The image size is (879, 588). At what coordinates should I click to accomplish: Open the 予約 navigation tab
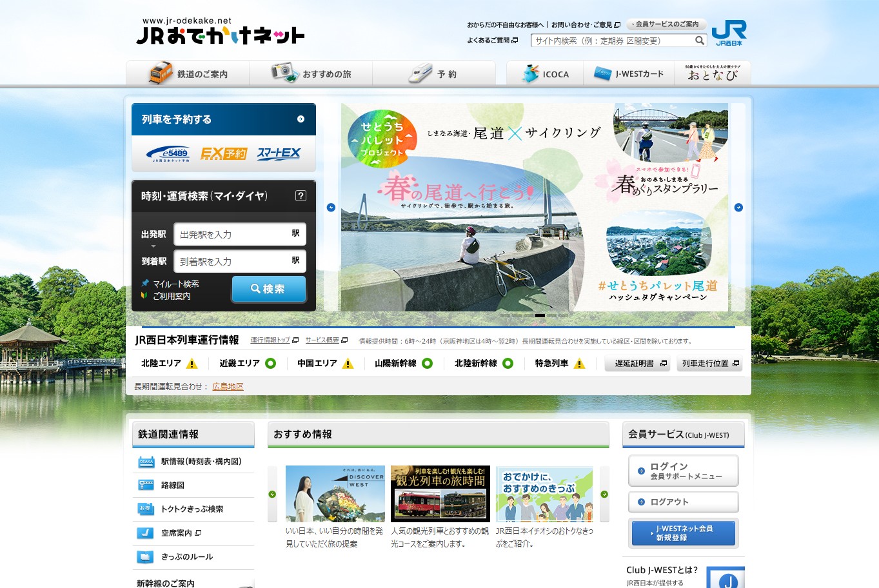pyautogui.click(x=434, y=73)
